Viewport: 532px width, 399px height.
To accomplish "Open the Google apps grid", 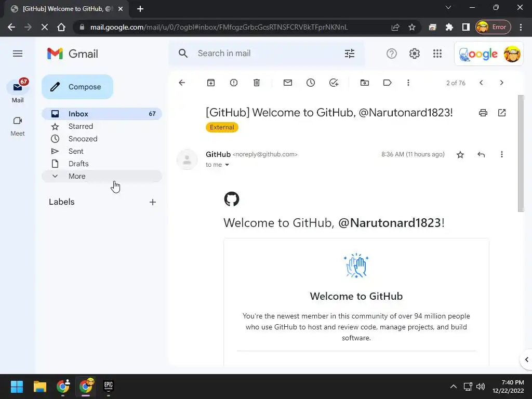I will pyautogui.click(x=437, y=54).
